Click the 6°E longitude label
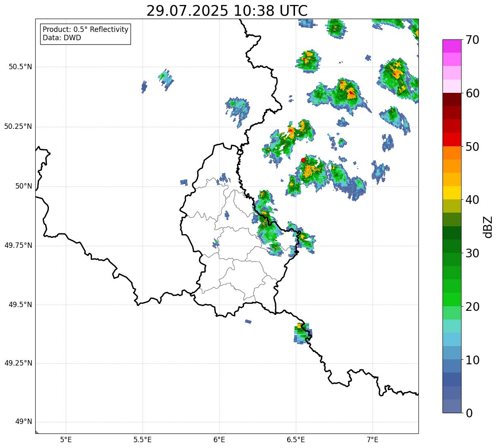Viewport: 498px width, 448px height. click(x=219, y=439)
